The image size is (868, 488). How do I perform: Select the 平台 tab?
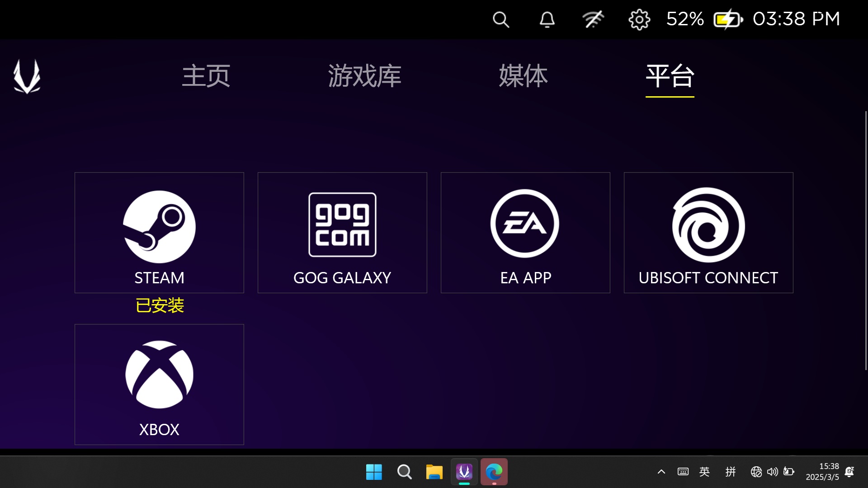pyautogui.click(x=670, y=76)
